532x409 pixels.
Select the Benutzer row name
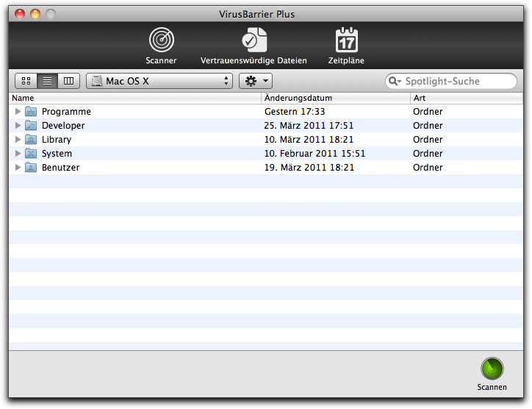61,168
